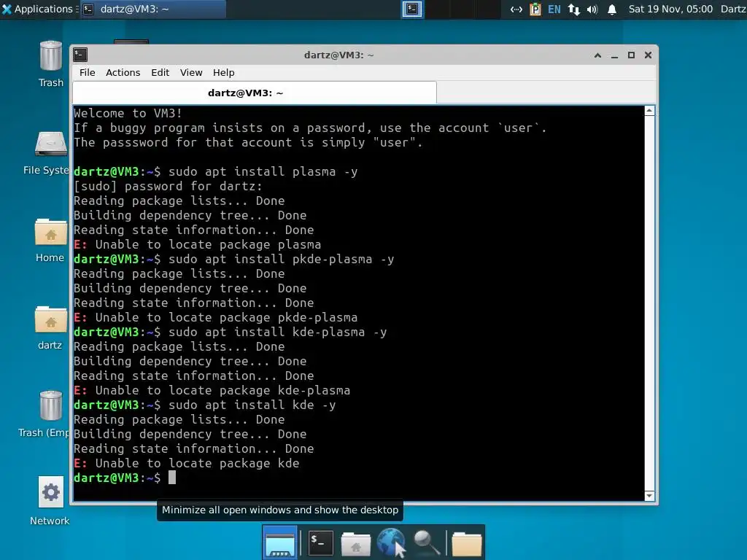Click the line 'E: Unable to locate package kde-plasma'
Screen dimensions: 747x560
pyautogui.click(x=212, y=391)
